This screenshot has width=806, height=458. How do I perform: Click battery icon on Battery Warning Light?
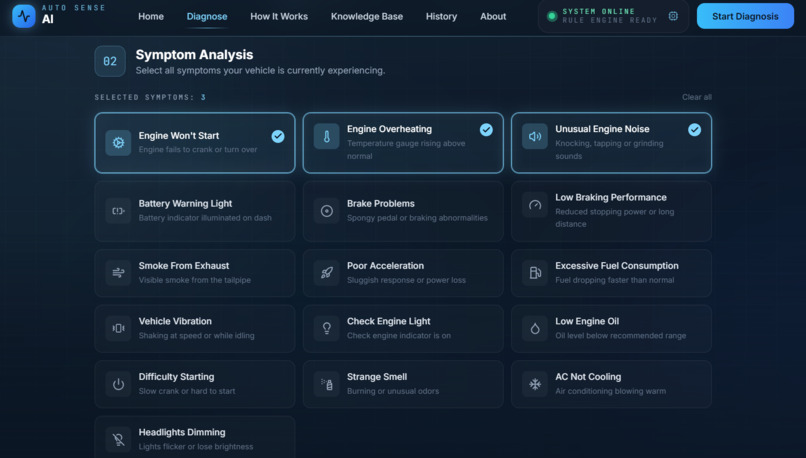(x=118, y=211)
